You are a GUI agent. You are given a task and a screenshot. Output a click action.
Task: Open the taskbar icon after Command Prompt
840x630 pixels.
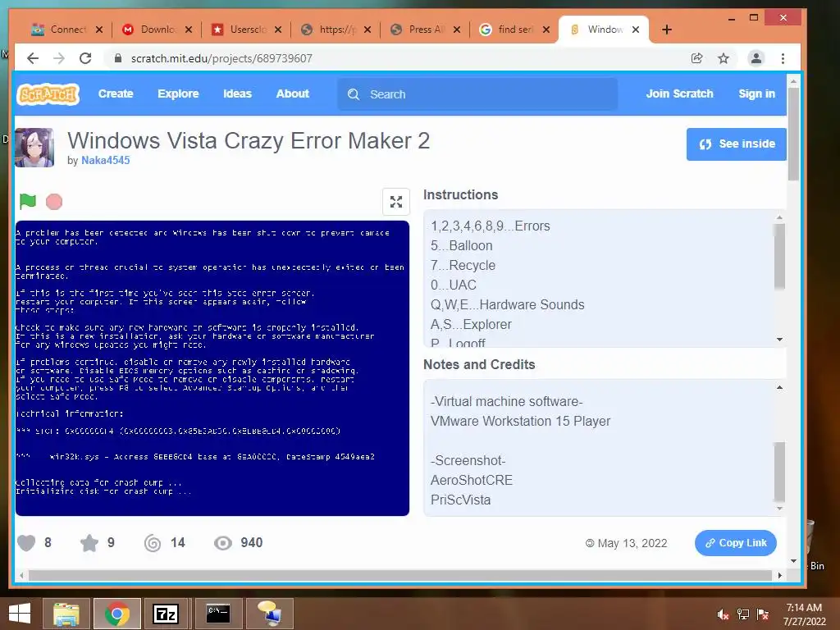pos(269,614)
